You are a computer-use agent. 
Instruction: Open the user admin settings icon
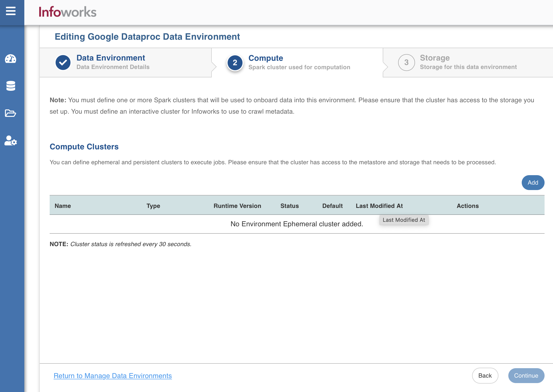(x=11, y=140)
